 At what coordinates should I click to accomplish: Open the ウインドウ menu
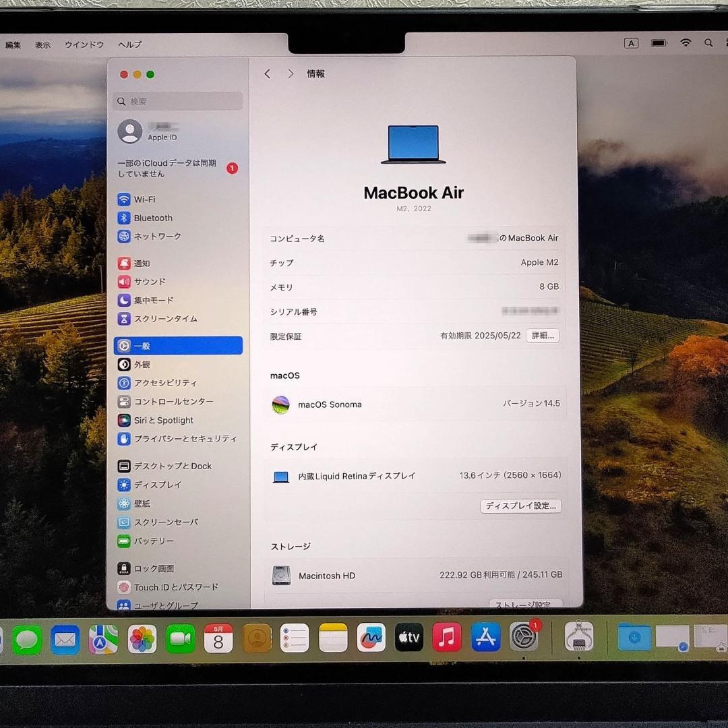click(x=84, y=44)
